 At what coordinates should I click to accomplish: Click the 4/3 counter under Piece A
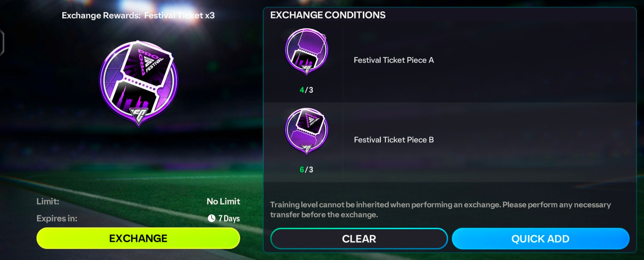pyautogui.click(x=306, y=90)
